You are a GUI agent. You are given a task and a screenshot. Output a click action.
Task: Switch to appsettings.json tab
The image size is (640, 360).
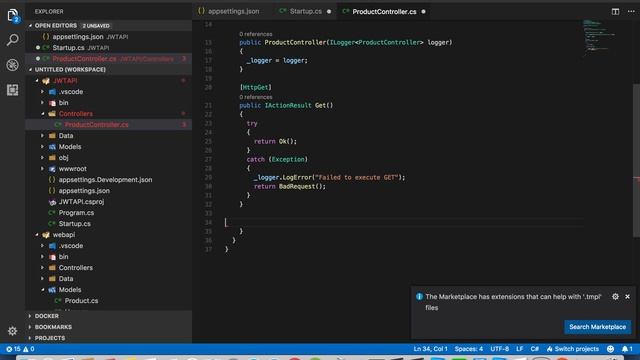point(229,11)
